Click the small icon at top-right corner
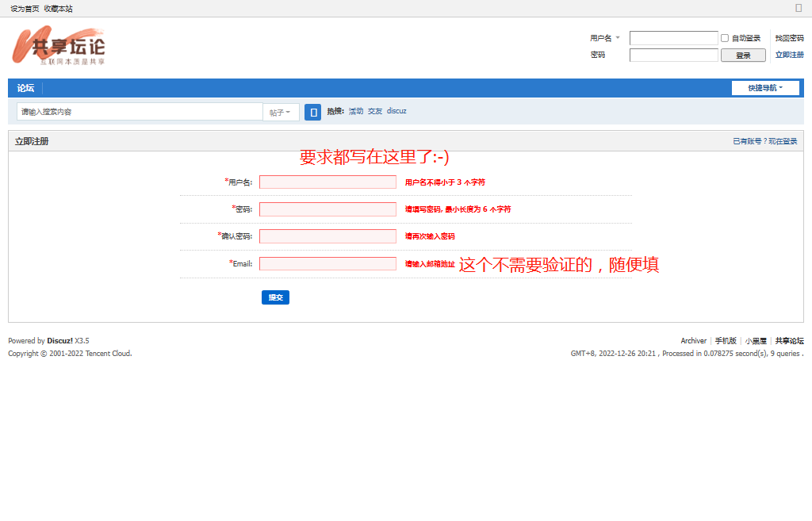Screen dimensions: 812x521 coord(798,8)
